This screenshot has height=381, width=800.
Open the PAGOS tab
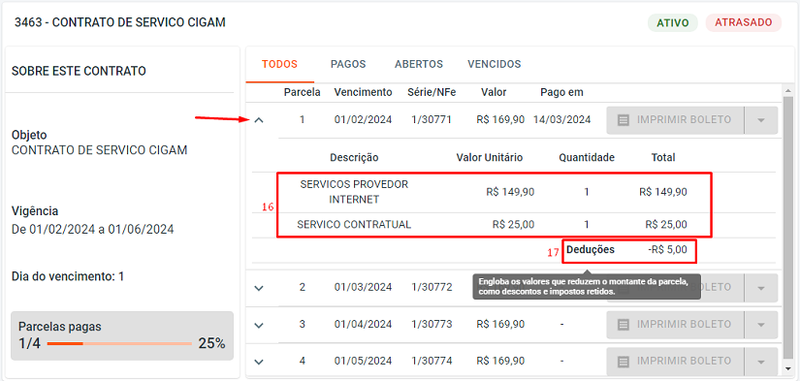348,64
